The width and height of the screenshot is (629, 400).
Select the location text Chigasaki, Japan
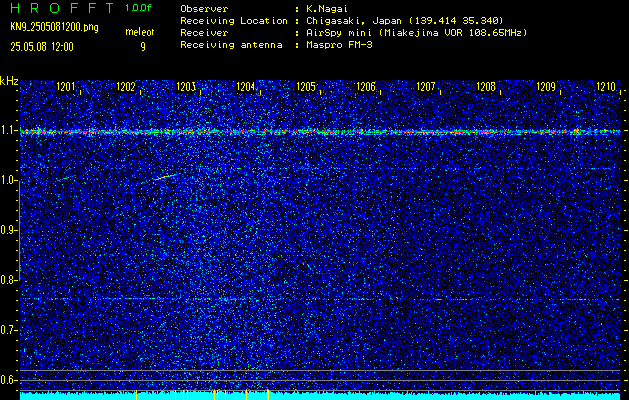(x=354, y=20)
